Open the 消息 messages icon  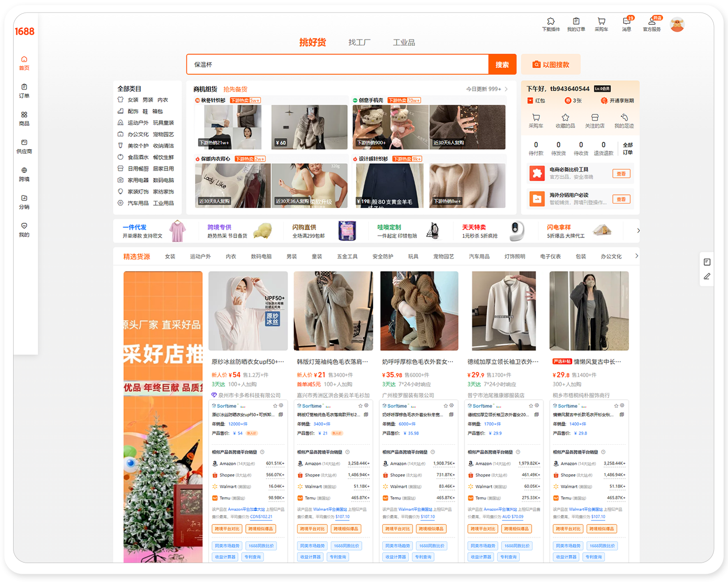[x=627, y=22]
